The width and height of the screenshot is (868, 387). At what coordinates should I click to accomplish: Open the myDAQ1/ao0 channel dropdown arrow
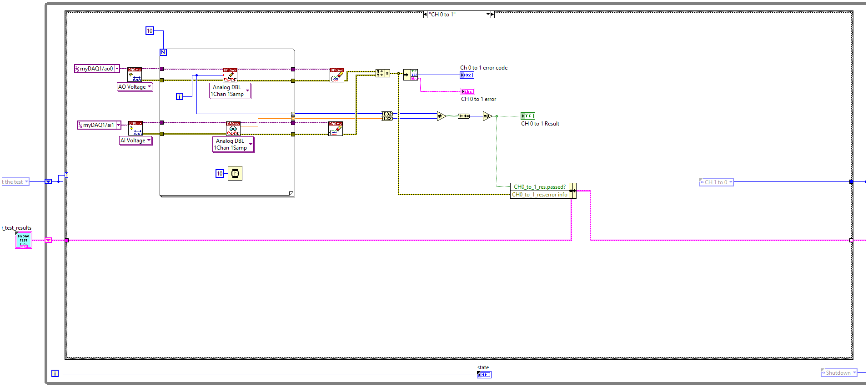pos(117,69)
